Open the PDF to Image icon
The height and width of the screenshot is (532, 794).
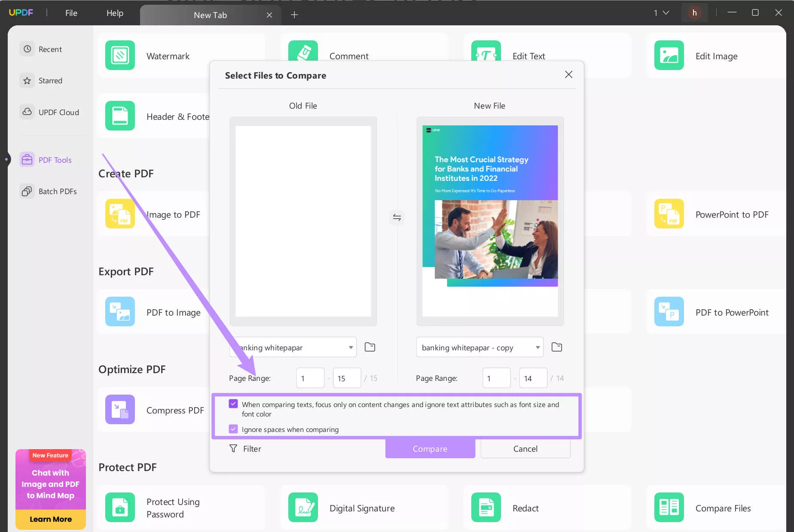pos(120,312)
